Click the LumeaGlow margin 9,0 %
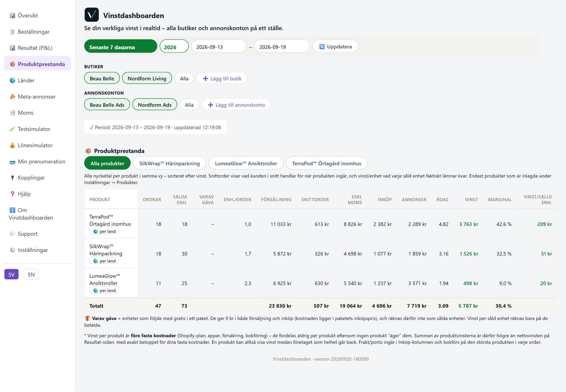 (505, 284)
